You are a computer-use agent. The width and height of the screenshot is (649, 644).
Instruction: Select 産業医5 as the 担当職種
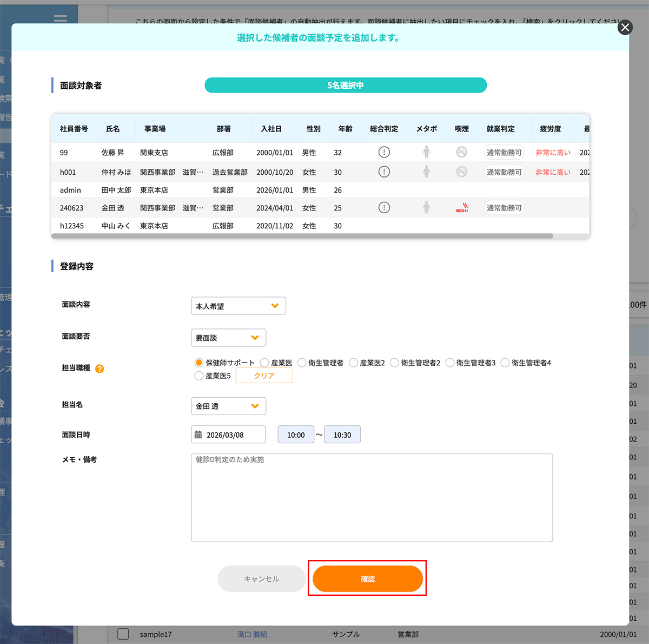point(199,376)
